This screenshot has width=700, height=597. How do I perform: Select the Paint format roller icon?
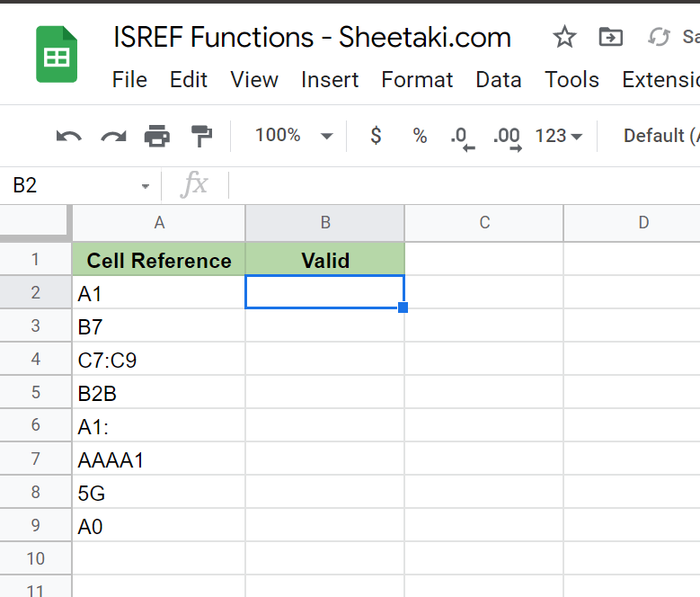click(201, 136)
